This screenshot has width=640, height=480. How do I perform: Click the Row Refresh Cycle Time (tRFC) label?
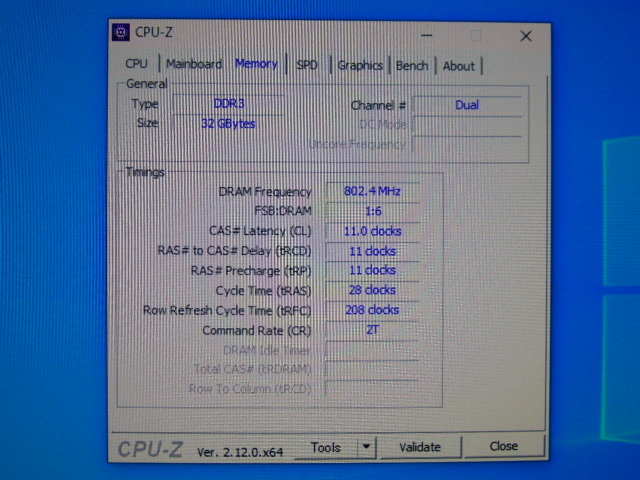pos(227,311)
